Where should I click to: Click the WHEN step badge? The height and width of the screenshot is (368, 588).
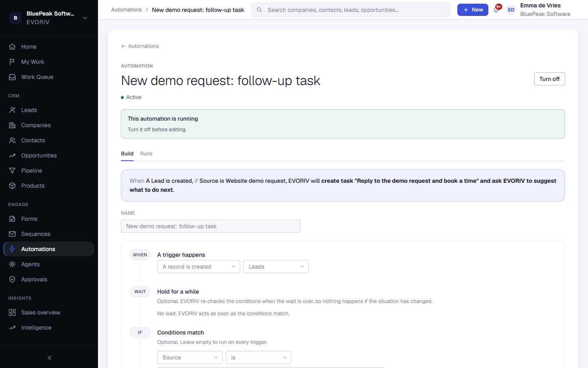[x=140, y=255]
